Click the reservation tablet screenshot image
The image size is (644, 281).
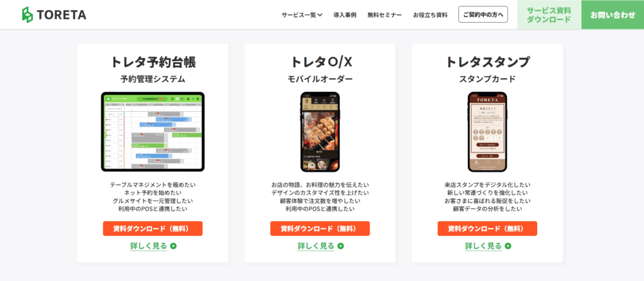click(x=153, y=131)
